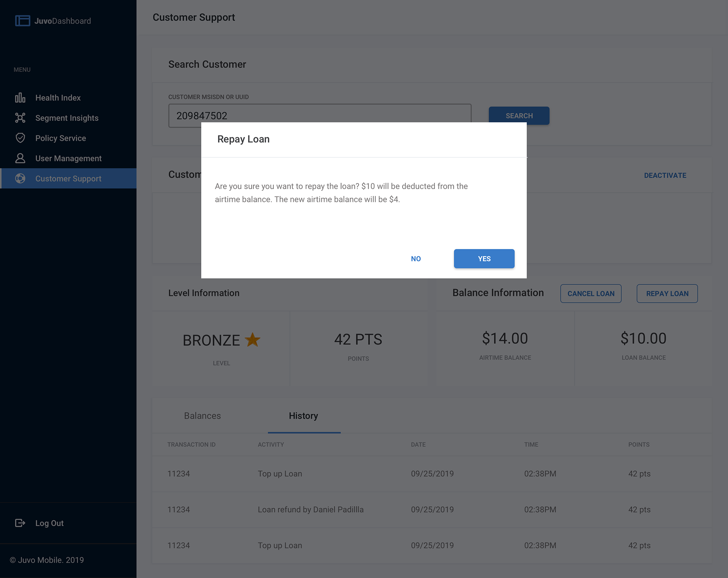This screenshot has height=578, width=728.
Task: Switch to the History tab
Action: click(304, 416)
